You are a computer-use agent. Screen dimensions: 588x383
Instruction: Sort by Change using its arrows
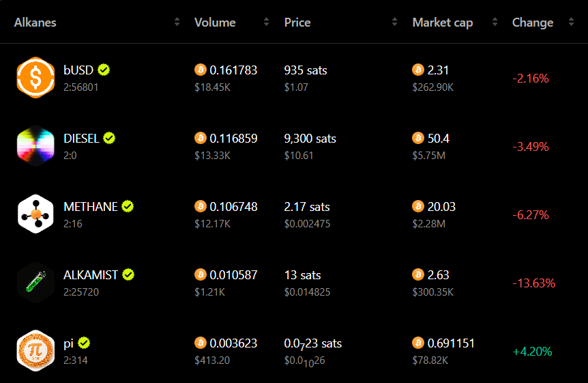[x=571, y=22]
